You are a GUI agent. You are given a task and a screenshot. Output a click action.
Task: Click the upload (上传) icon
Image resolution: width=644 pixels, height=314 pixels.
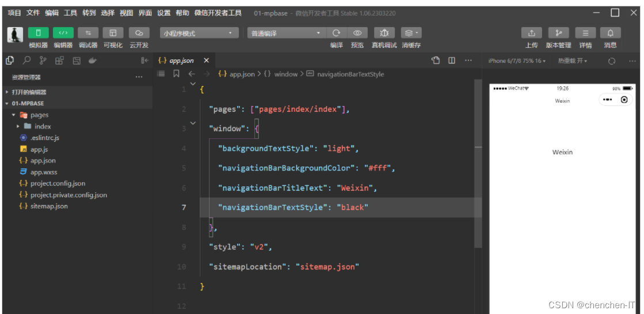tap(531, 33)
